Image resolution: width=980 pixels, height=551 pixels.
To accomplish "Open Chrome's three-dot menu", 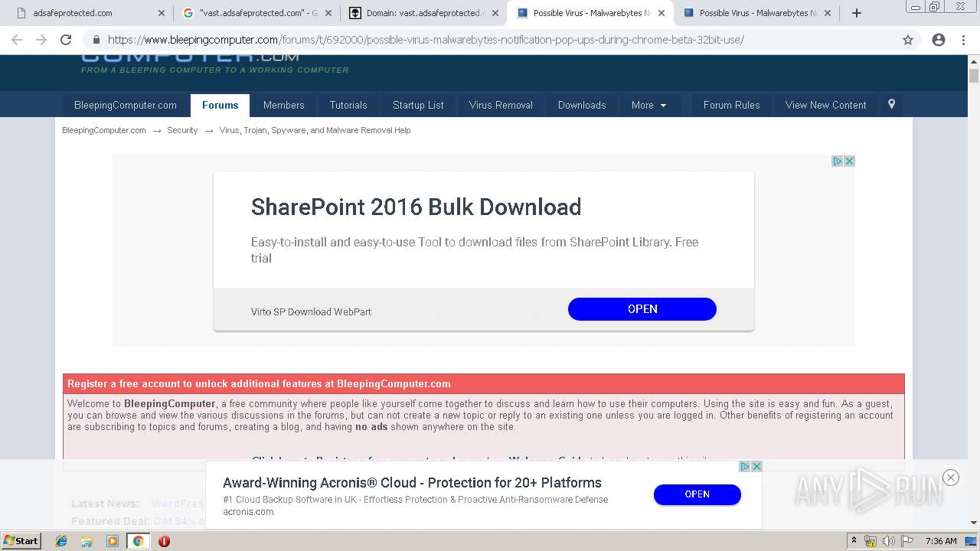I will point(963,40).
